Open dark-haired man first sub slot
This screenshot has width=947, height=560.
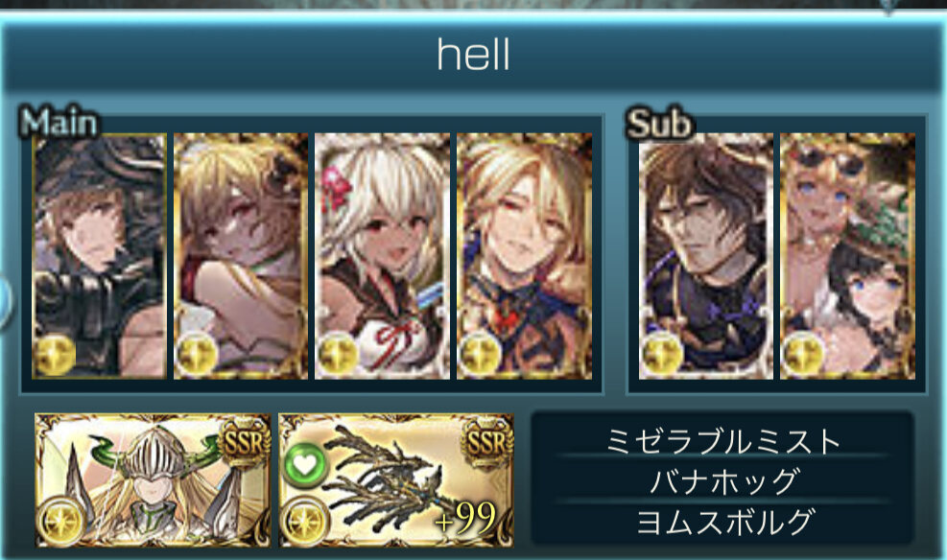705,256
